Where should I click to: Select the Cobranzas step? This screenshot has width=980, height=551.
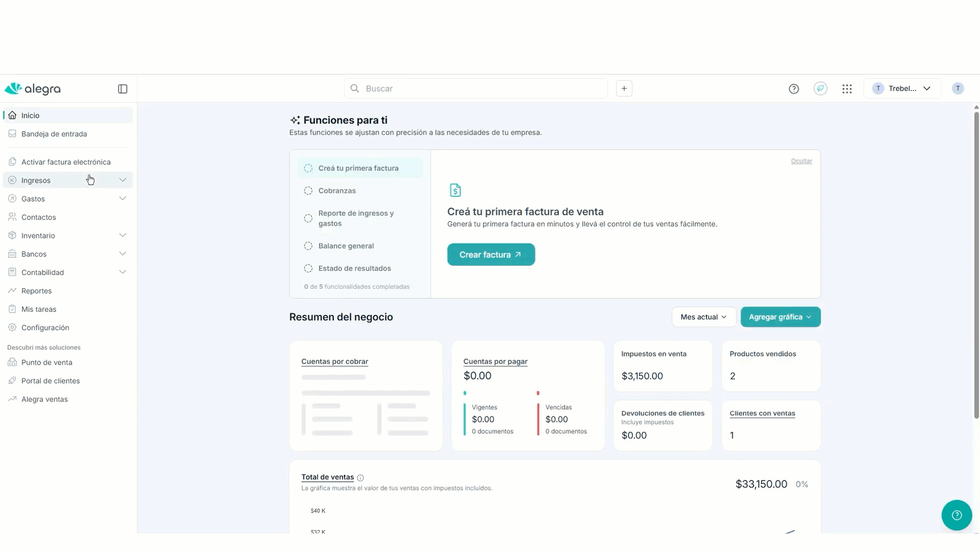[x=360, y=190]
